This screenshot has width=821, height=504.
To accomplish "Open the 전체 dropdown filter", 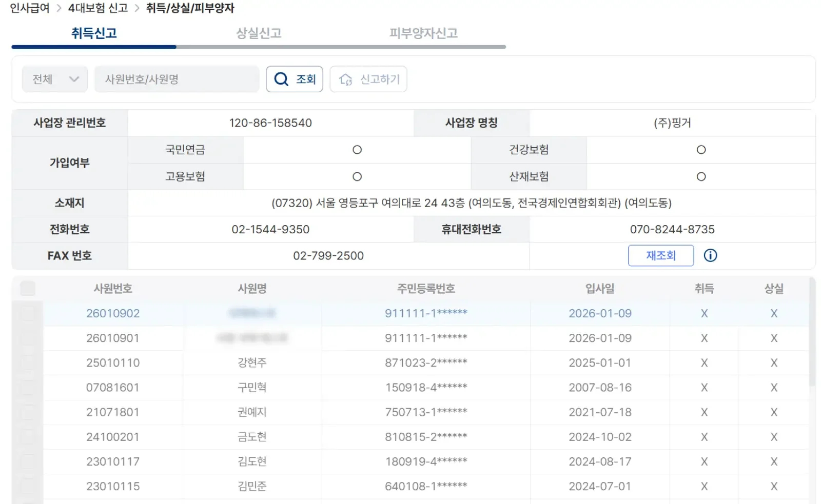I will [54, 79].
